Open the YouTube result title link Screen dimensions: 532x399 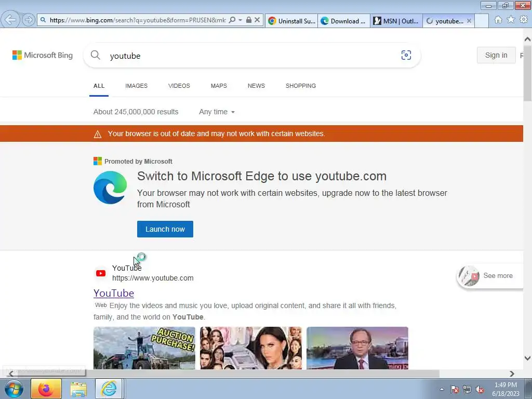[114, 293]
